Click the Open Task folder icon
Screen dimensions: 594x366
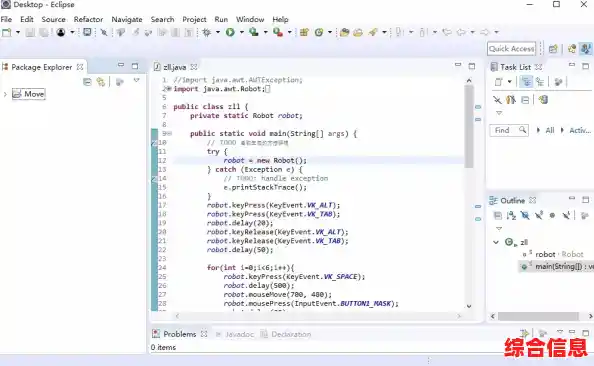coord(358,32)
